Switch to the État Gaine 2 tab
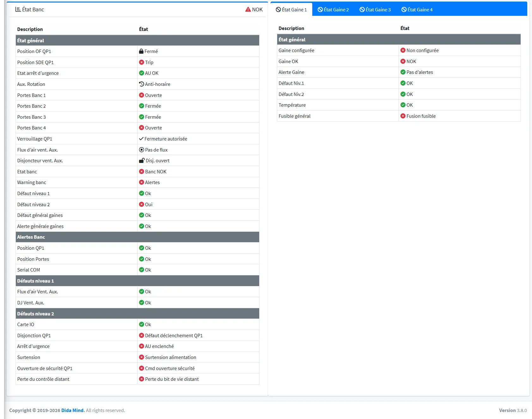The height and width of the screenshot is (419, 532). [x=333, y=9]
